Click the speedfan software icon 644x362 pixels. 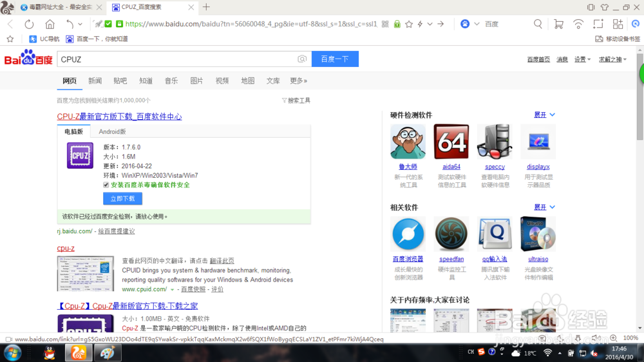451,234
